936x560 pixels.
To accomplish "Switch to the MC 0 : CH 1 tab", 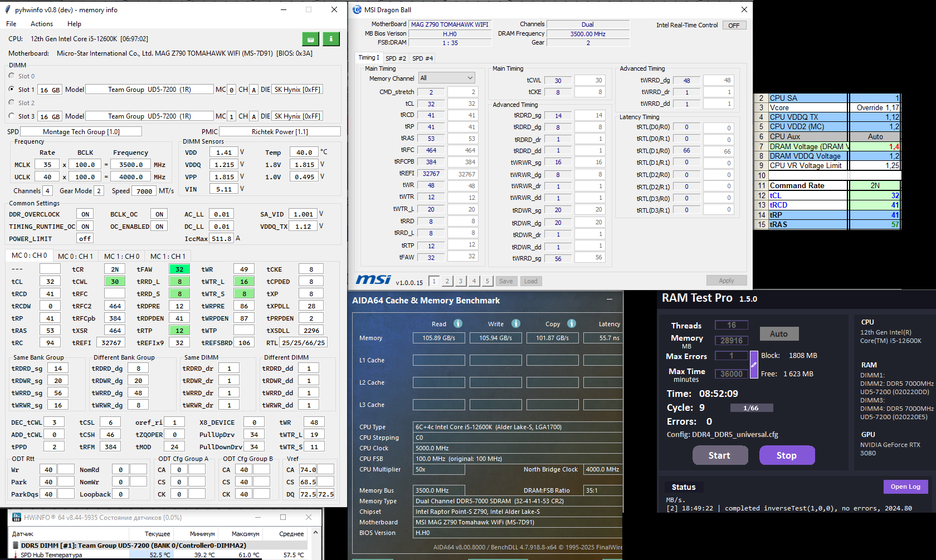I will (75, 256).
